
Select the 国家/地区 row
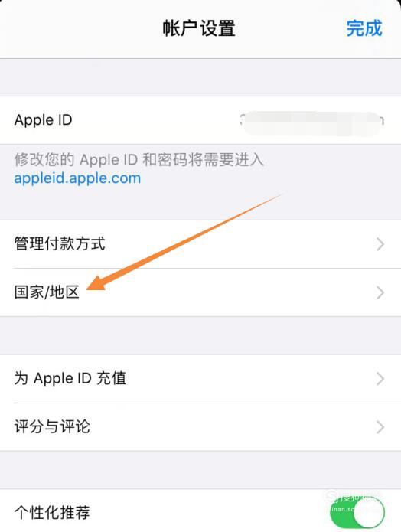[x=200, y=292]
